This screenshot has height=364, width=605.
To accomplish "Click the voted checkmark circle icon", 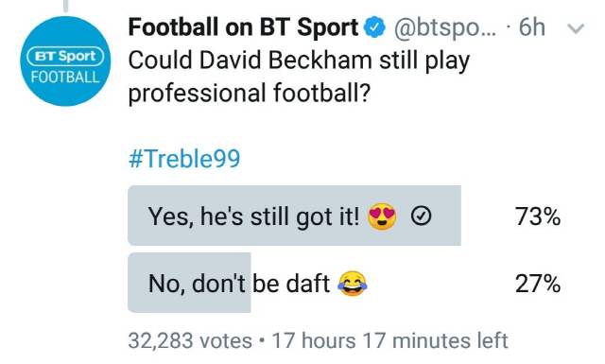I will 421,216.
